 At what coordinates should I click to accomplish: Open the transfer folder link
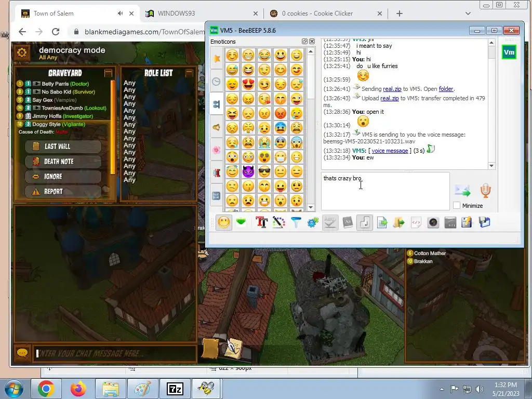[446, 89]
